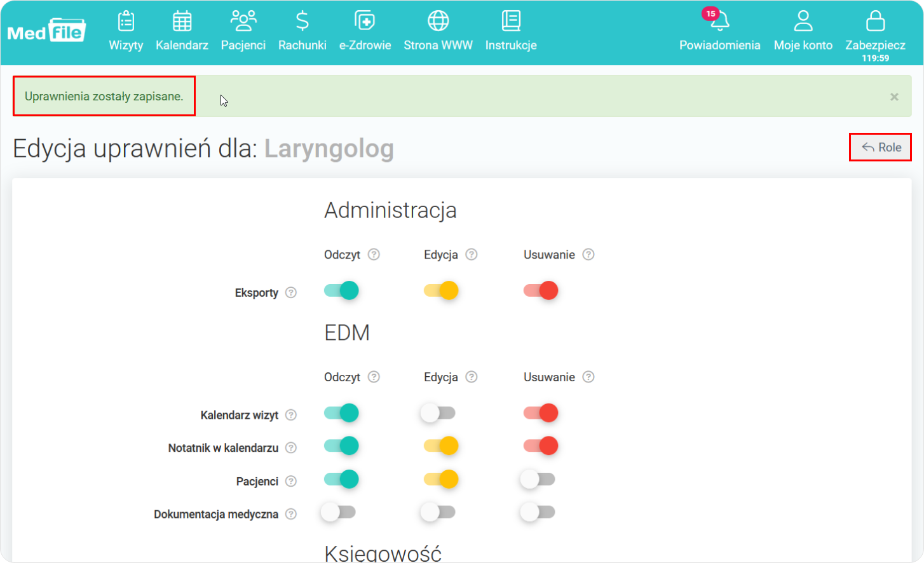Open the Kalendarz calendar view
The image size is (924, 563).
(x=182, y=31)
